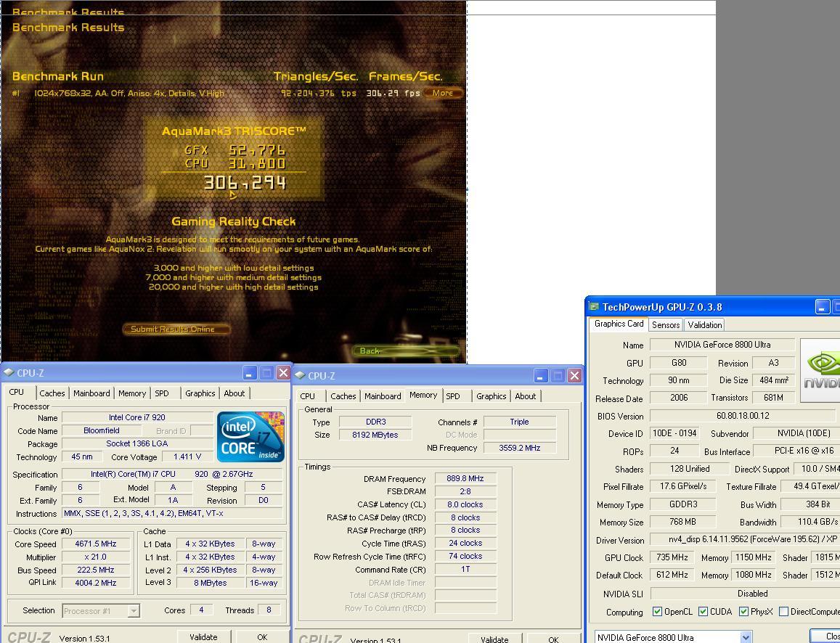Toggle the CUDA checkbox
Image resolution: width=840 pixels, height=643 pixels.
pyautogui.click(x=703, y=611)
